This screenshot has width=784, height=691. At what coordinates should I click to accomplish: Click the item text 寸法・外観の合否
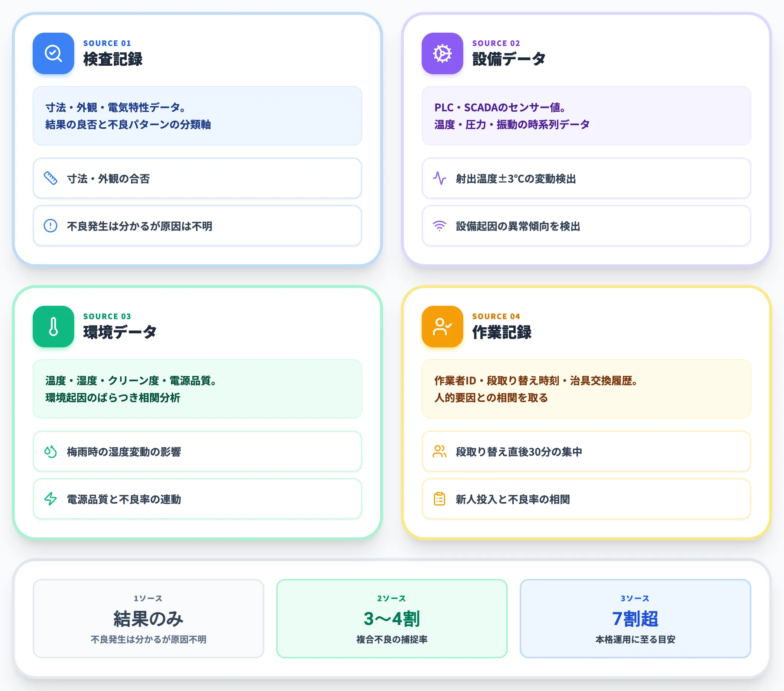[108, 179]
